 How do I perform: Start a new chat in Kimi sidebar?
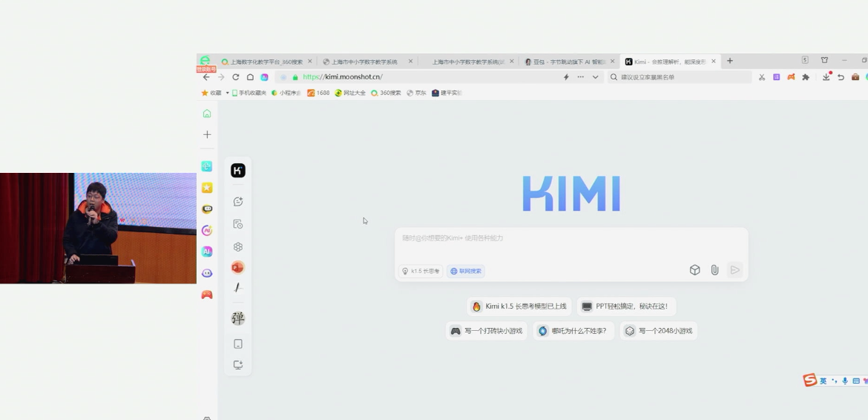[238, 202]
